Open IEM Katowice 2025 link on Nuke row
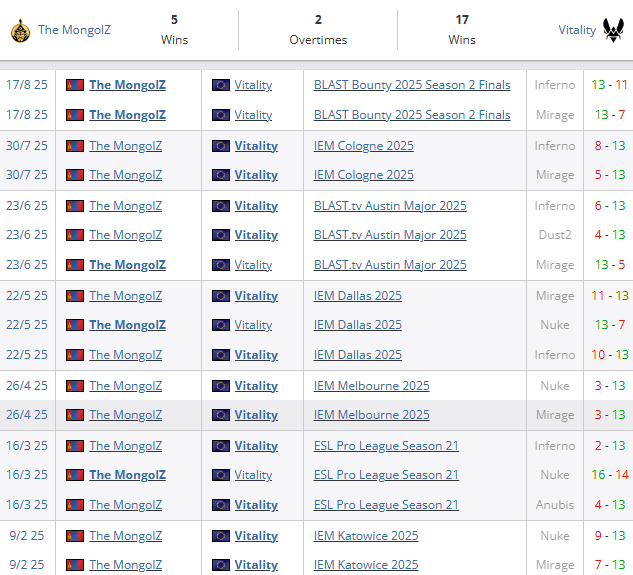The width and height of the screenshot is (633, 575). [x=366, y=536]
